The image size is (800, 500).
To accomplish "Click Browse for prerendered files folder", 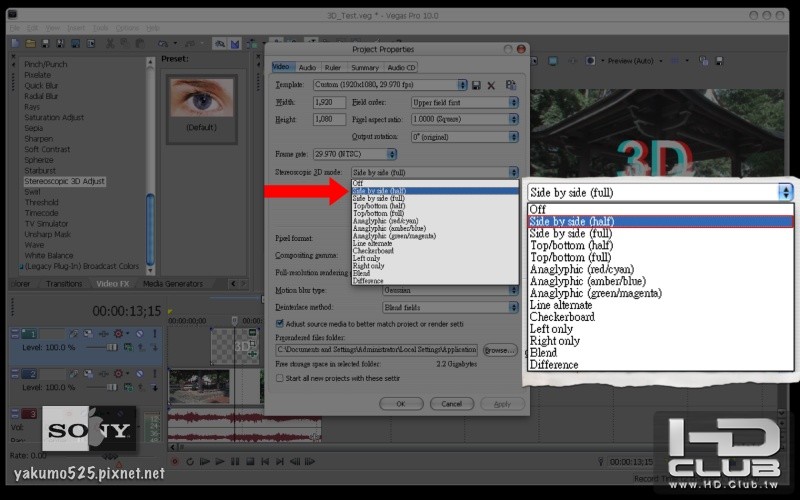I will 498,351.
